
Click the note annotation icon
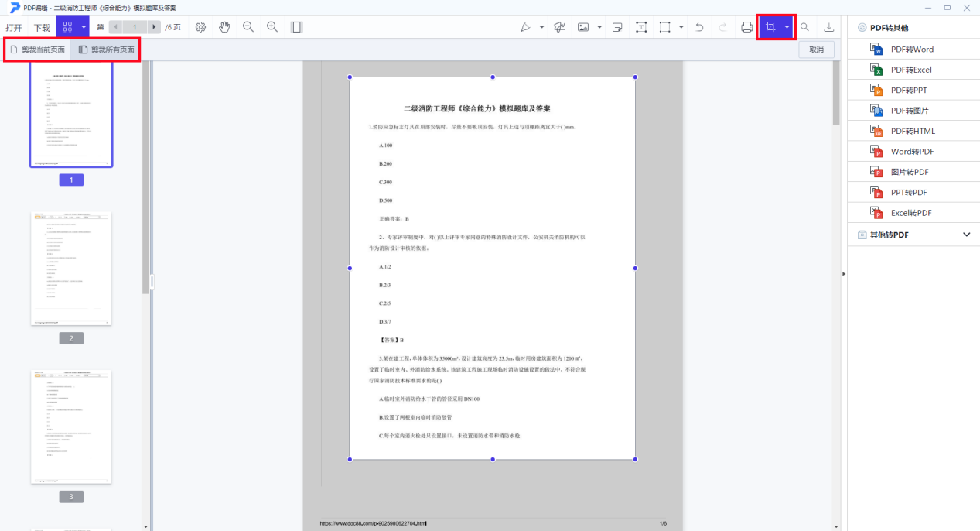pos(617,27)
